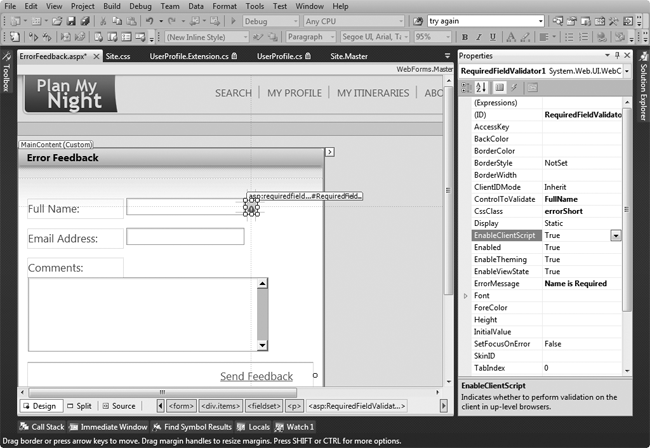Toggle Italic formatting
Screen dimensions: 650x448
(479, 37)
